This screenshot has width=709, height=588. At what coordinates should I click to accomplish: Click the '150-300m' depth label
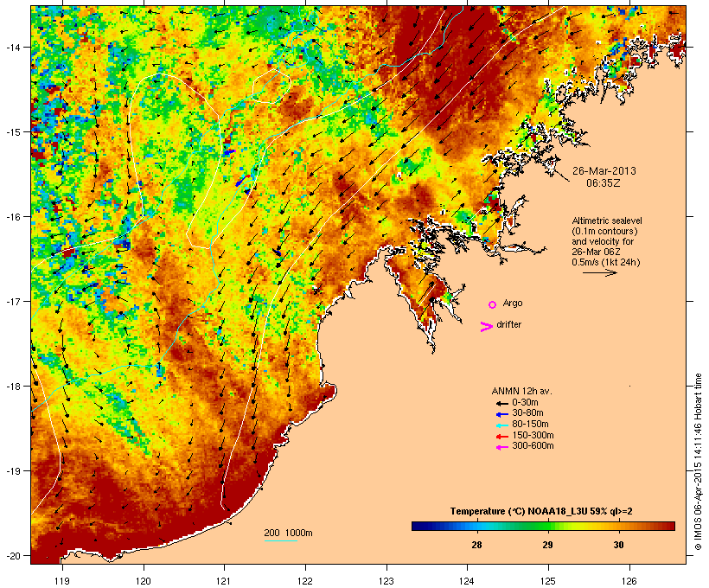tap(533, 435)
